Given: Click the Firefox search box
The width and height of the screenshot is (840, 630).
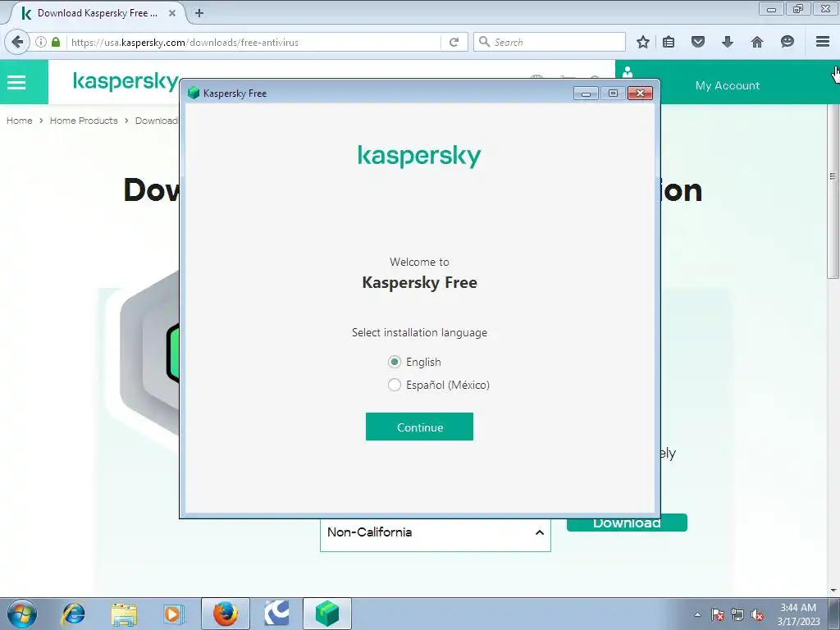Looking at the screenshot, I should 550,42.
